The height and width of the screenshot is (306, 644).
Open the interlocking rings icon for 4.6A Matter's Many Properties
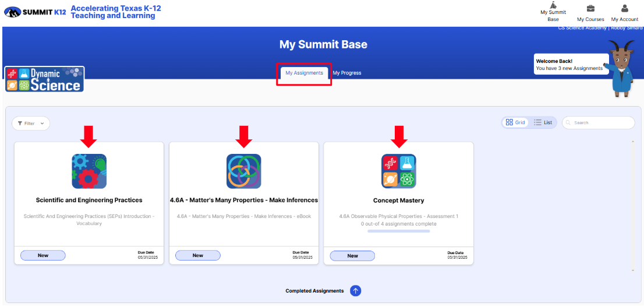tap(244, 171)
